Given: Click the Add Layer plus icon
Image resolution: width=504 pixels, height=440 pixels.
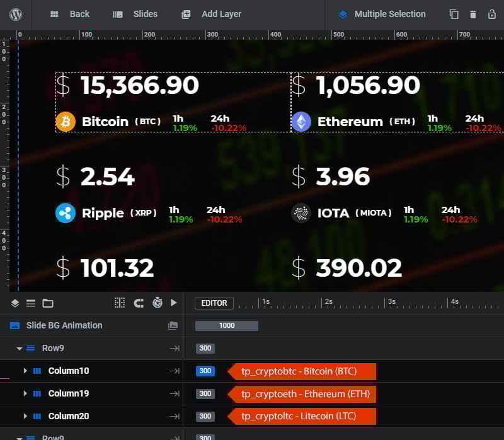Looking at the screenshot, I should [x=186, y=14].
